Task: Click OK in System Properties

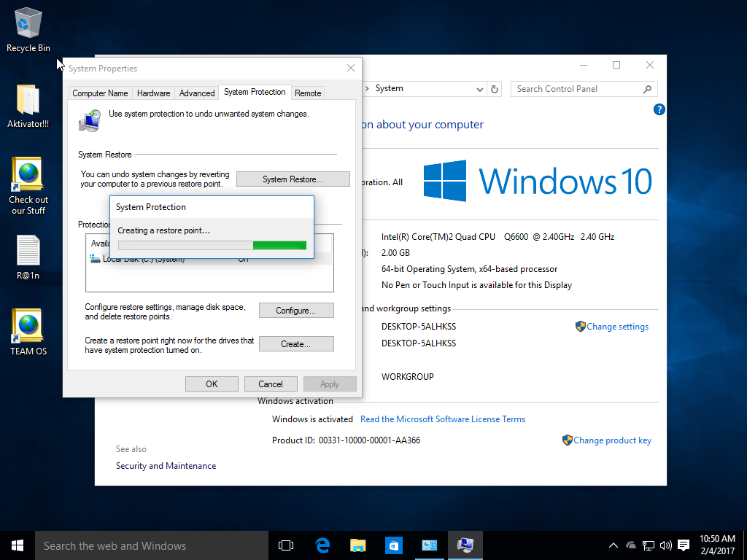Action: (x=212, y=384)
